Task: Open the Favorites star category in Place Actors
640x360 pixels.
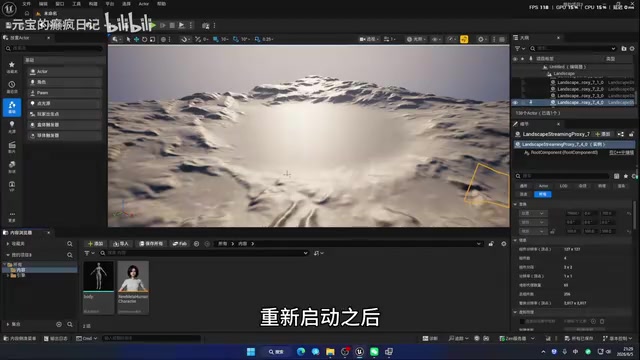Action: (x=12, y=67)
